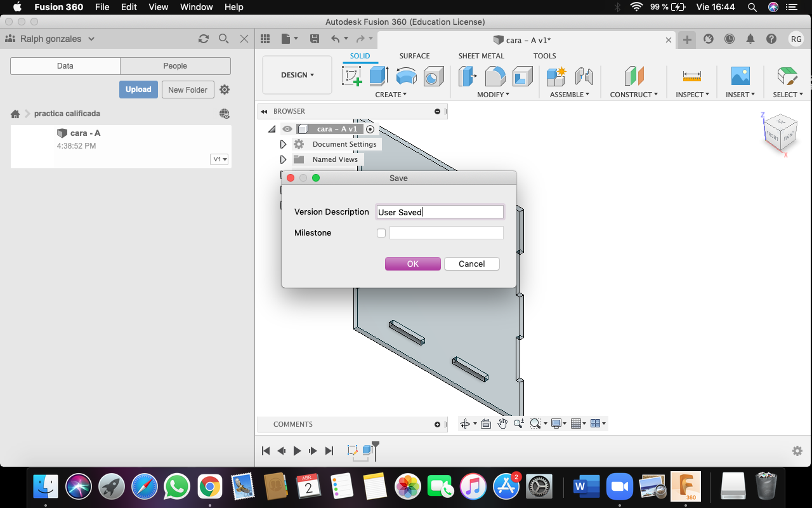
Task: Click OK in the Save dialog
Action: coord(413,264)
